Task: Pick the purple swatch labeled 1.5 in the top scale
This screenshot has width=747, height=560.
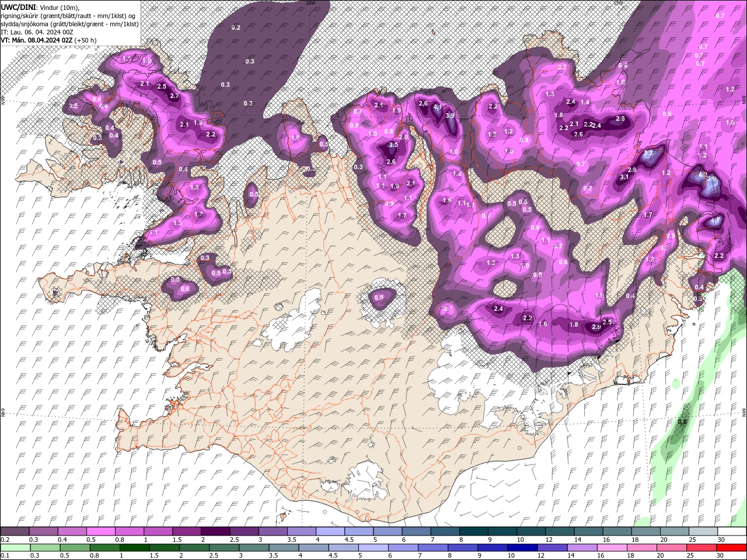Action: (186, 531)
